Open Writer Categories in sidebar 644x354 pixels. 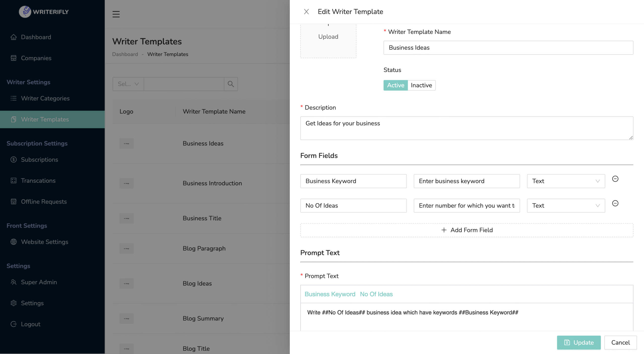[45, 98]
